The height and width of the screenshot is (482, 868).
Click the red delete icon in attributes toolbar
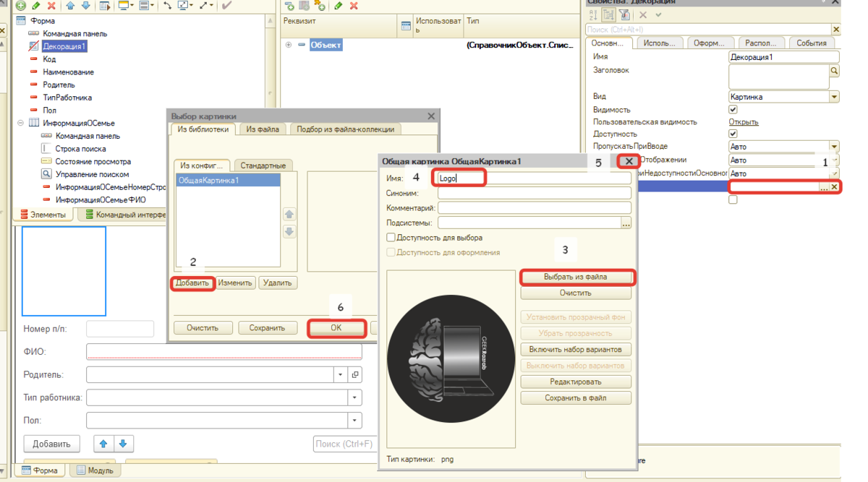pos(354,6)
